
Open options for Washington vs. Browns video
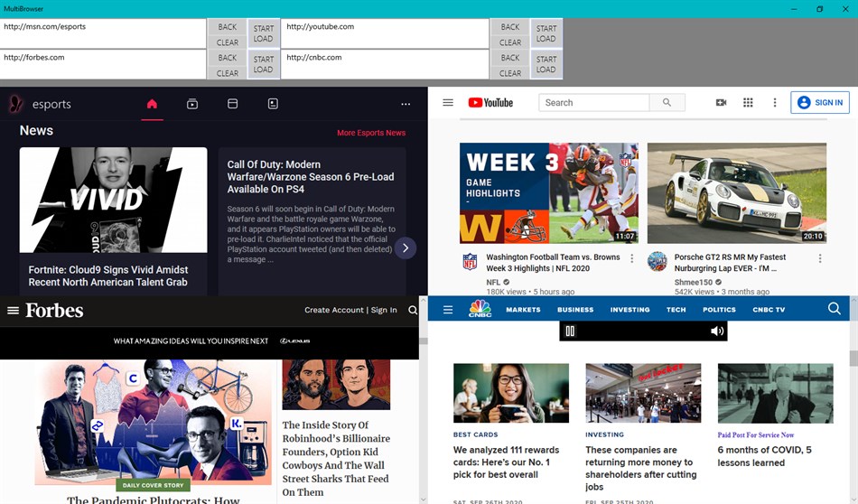click(x=632, y=258)
